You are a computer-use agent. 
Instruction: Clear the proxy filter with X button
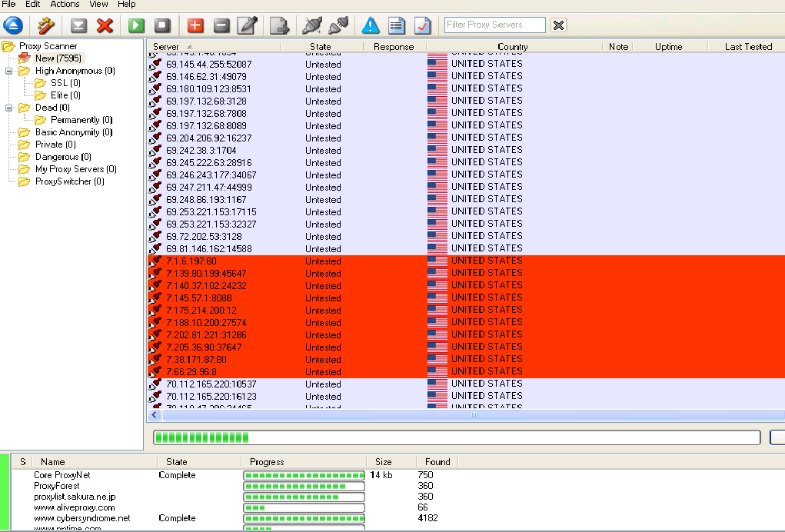(559, 25)
